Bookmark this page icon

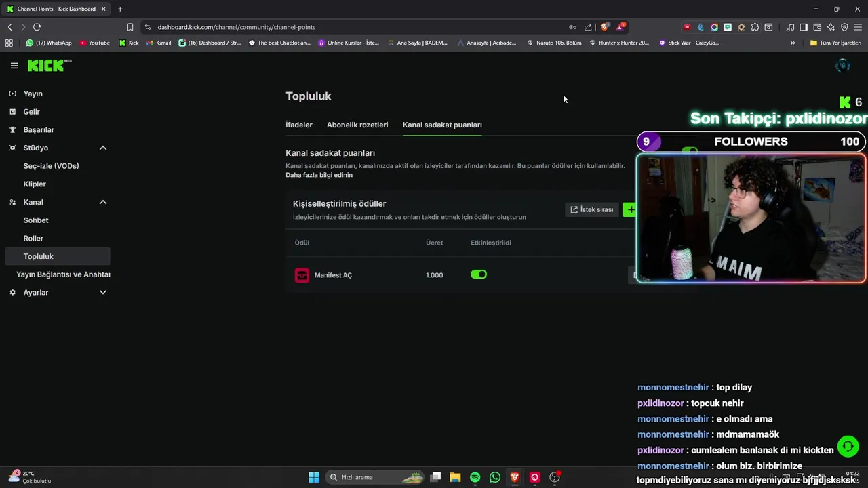[x=130, y=27]
